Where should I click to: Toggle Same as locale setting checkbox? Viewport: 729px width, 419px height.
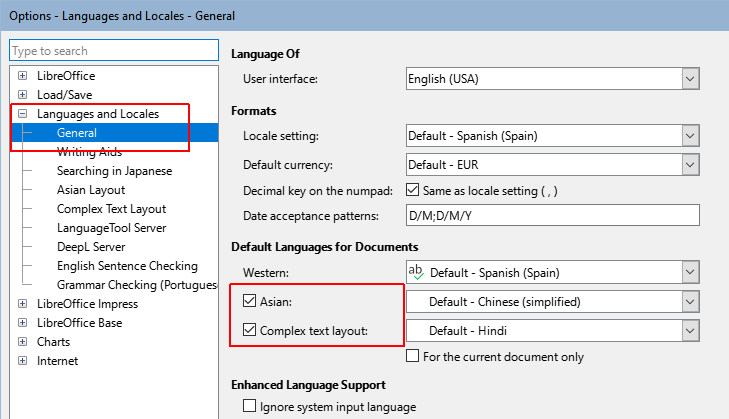coord(412,190)
